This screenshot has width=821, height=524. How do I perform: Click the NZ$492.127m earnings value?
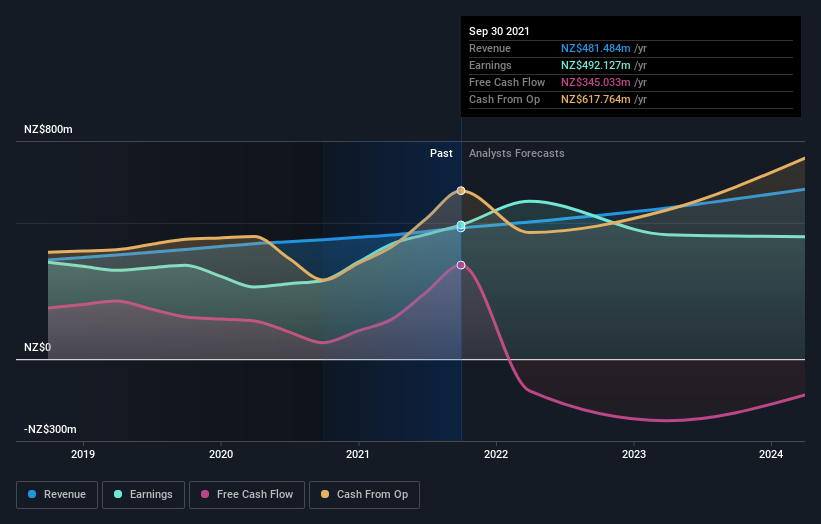click(596, 65)
